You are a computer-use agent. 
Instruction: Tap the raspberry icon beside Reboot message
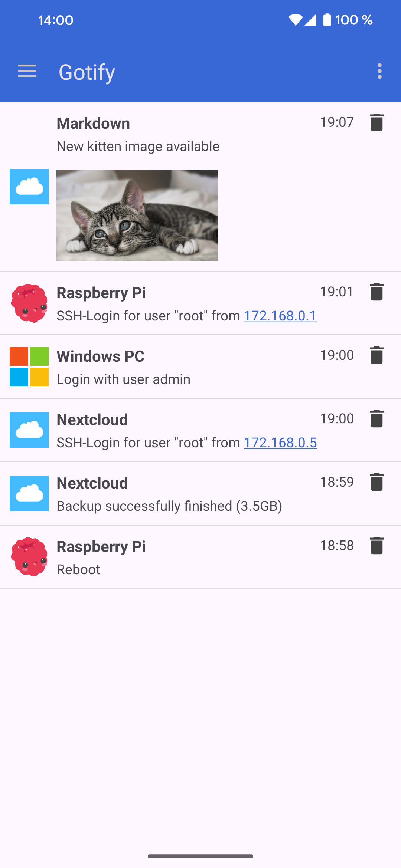[x=29, y=557]
